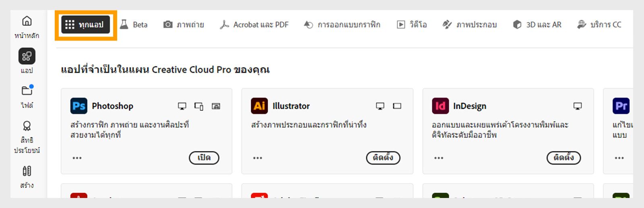Click the Illustrator Ai app icon

(259, 106)
